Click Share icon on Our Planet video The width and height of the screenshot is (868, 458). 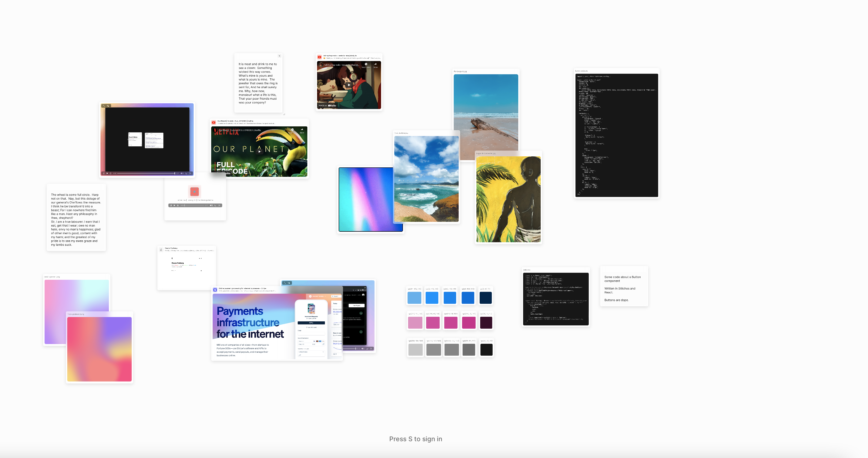click(x=302, y=130)
